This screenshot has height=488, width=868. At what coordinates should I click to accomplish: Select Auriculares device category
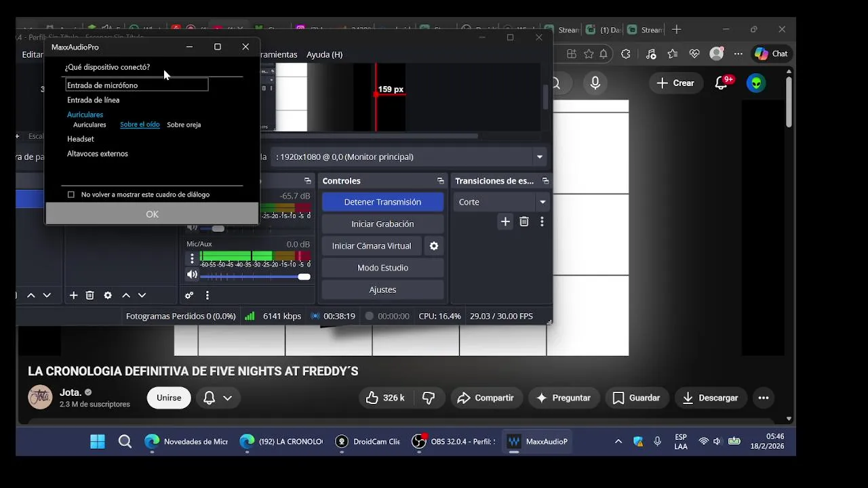click(85, 115)
